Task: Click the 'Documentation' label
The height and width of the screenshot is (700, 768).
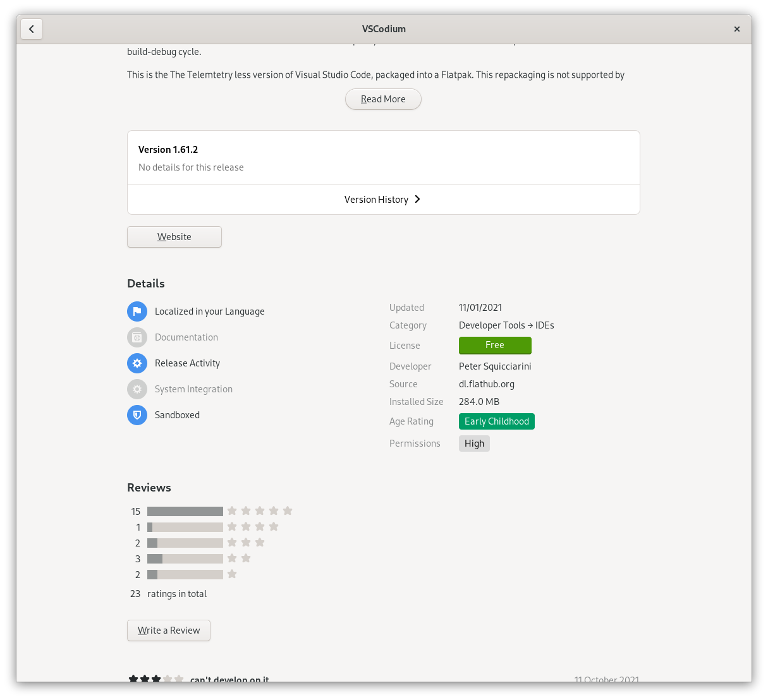Action: click(186, 337)
